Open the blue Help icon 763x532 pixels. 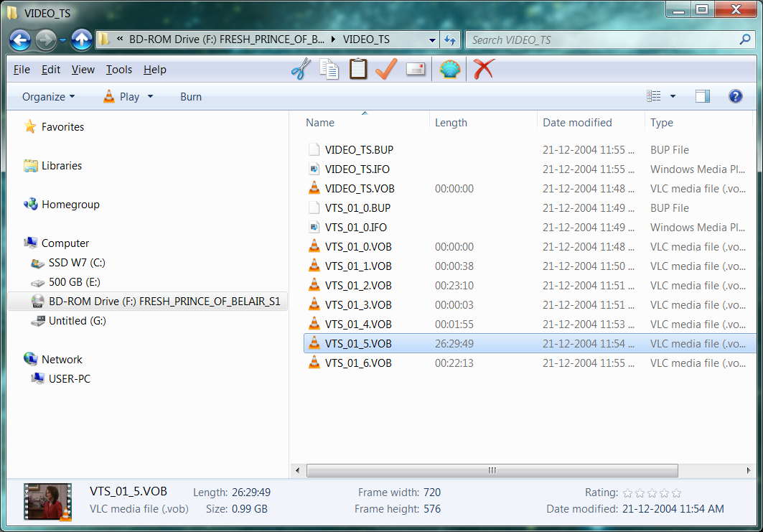[735, 96]
